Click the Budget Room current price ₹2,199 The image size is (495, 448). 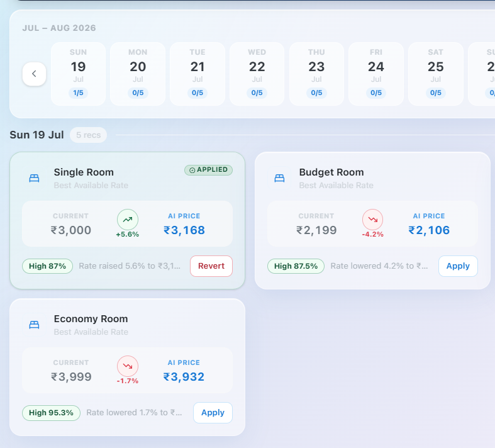[316, 230]
